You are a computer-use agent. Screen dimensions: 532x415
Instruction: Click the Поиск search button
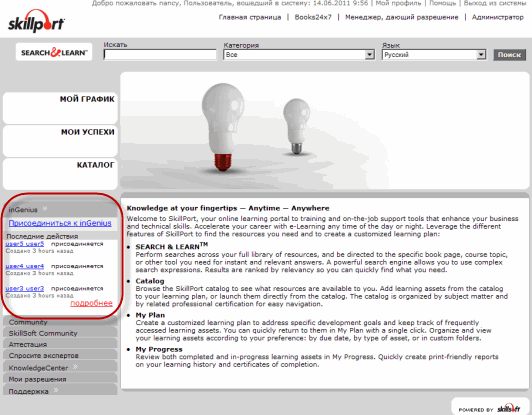coord(509,55)
